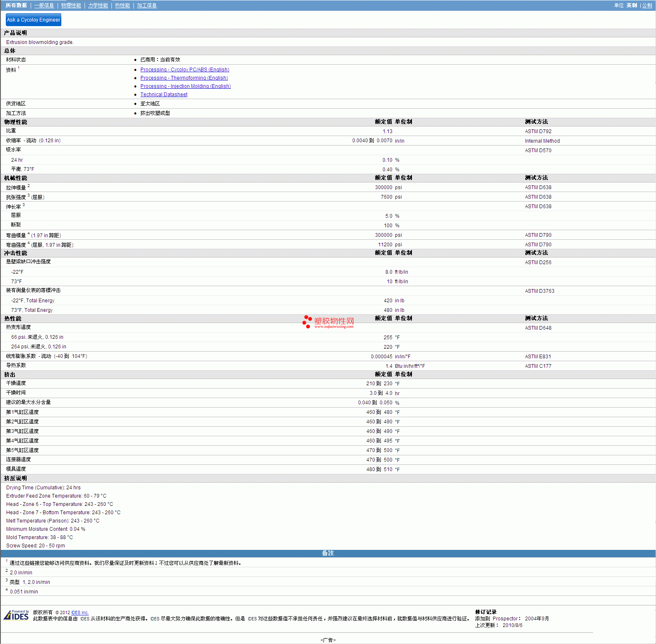
Task: Select the 力学性能 tab
Action: click(x=98, y=5)
